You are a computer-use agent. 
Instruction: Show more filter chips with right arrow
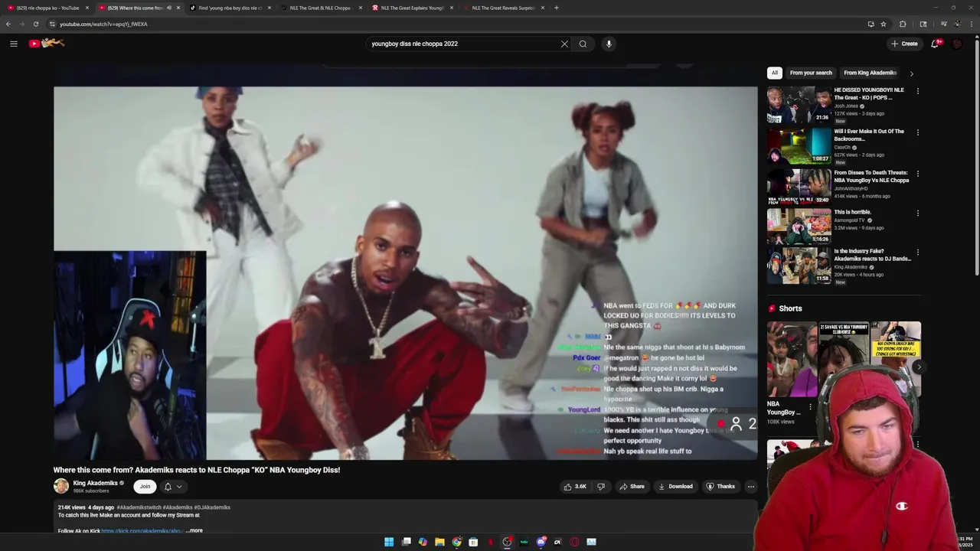[x=911, y=73]
